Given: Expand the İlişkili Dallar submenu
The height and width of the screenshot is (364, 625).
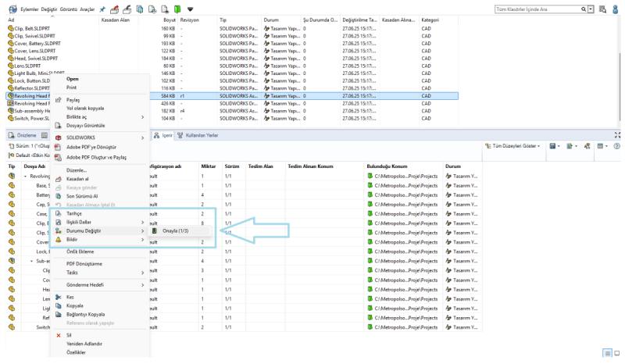Looking at the screenshot, I should point(100,222).
